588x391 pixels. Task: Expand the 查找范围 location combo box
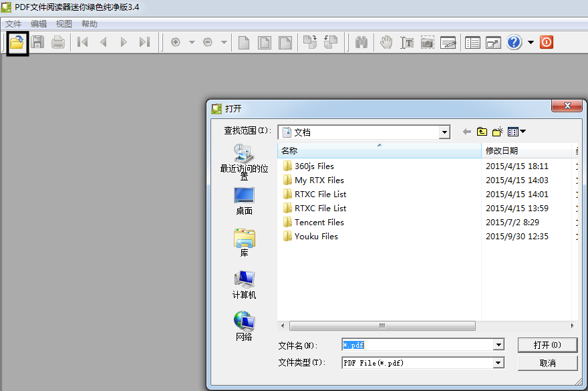(x=444, y=132)
